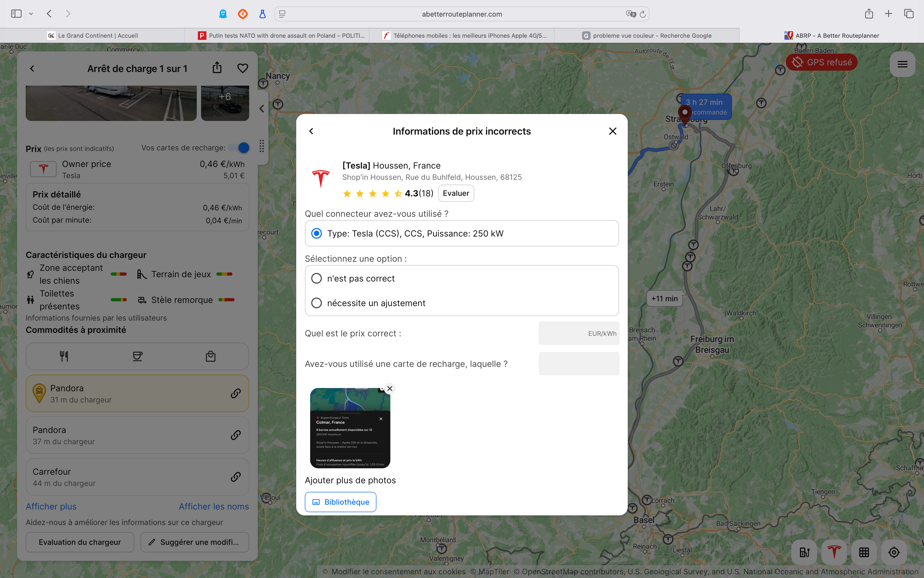The width and height of the screenshot is (924, 578).
Task: Click the Afficher plus link
Action: click(x=51, y=507)
